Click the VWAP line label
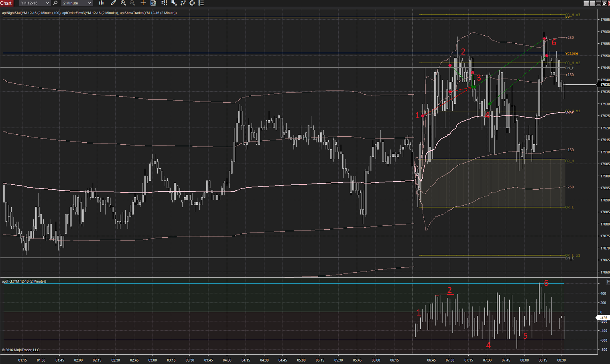Screen dimensions: 610x364 pos(569,113)
